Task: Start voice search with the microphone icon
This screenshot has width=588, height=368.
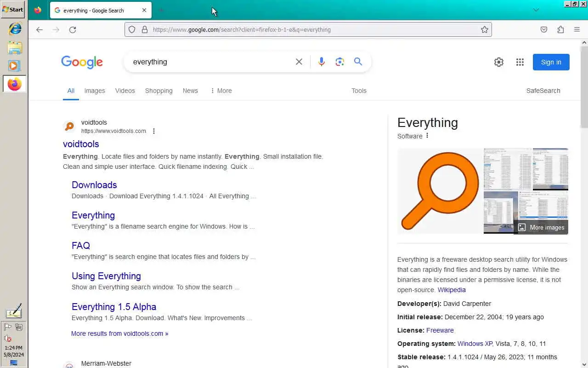Action: point(321,62)
